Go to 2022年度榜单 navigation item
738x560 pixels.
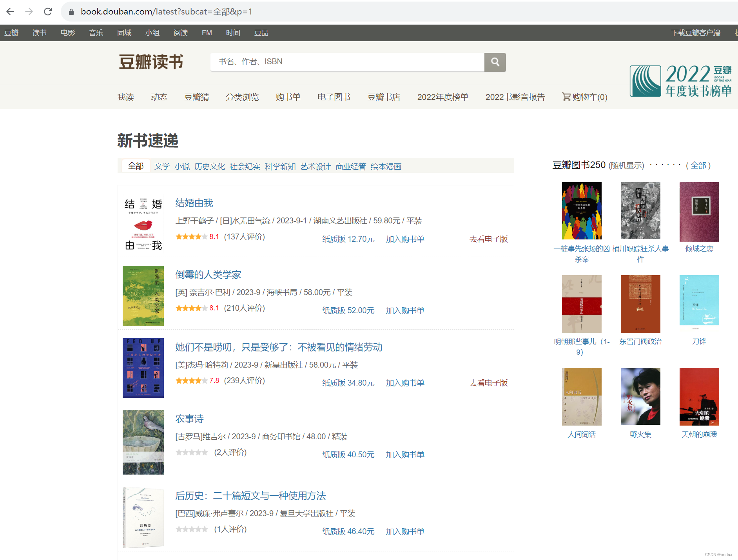coord(443,97)
